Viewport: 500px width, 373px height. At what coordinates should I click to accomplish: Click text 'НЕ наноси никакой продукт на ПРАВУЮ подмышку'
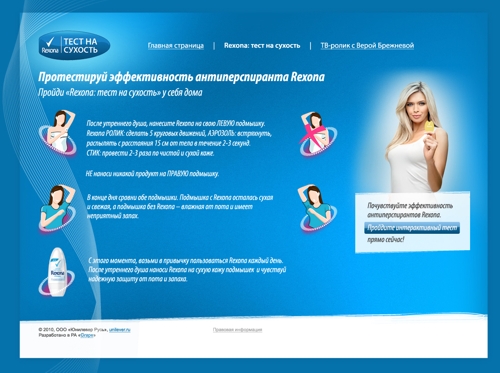pyautogui.click(x=152, y=174)
